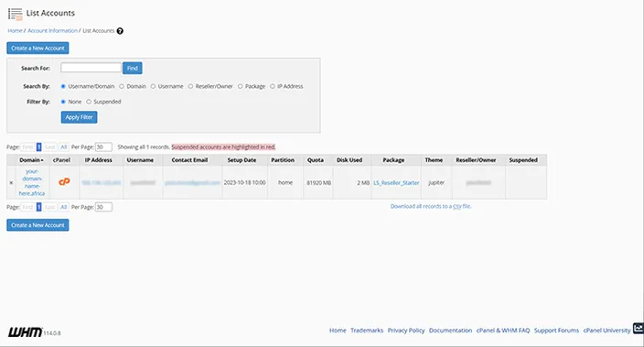Viewport: 644px width, 347px height.
Task: Filter by Suspended accounts
Action: (89, 102)
